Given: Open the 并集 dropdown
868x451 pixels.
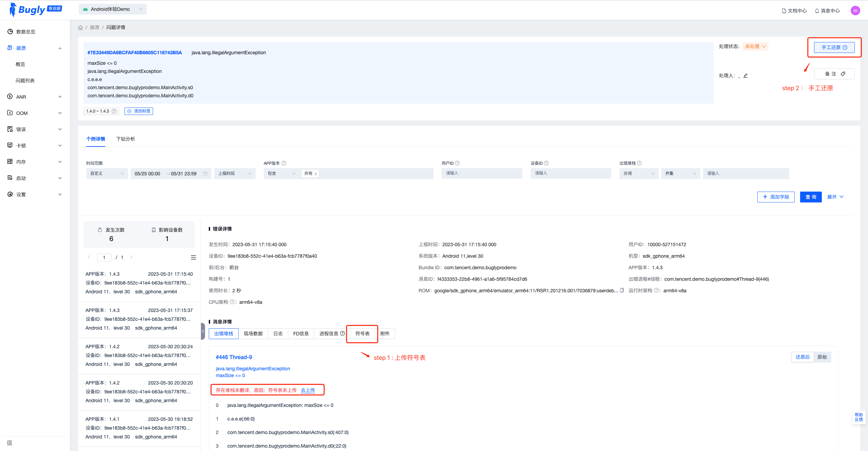Looking at the screenshot, I should (681, 174).
